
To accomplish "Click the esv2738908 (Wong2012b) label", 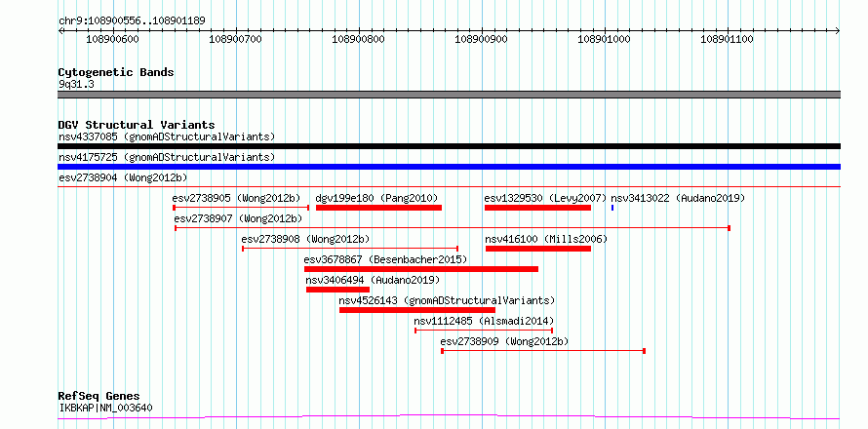I will [x=305, y=239].
